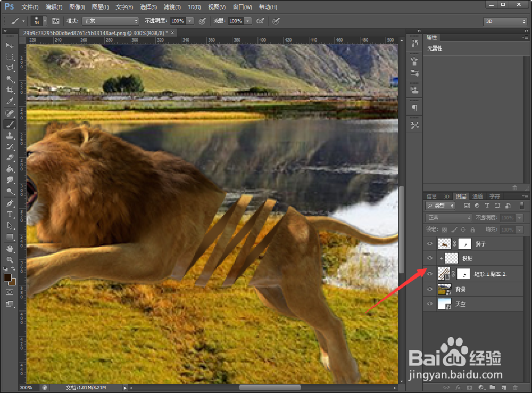Toggle airbrush mode in options bar
532x393 pixels.
pos(260,21)
